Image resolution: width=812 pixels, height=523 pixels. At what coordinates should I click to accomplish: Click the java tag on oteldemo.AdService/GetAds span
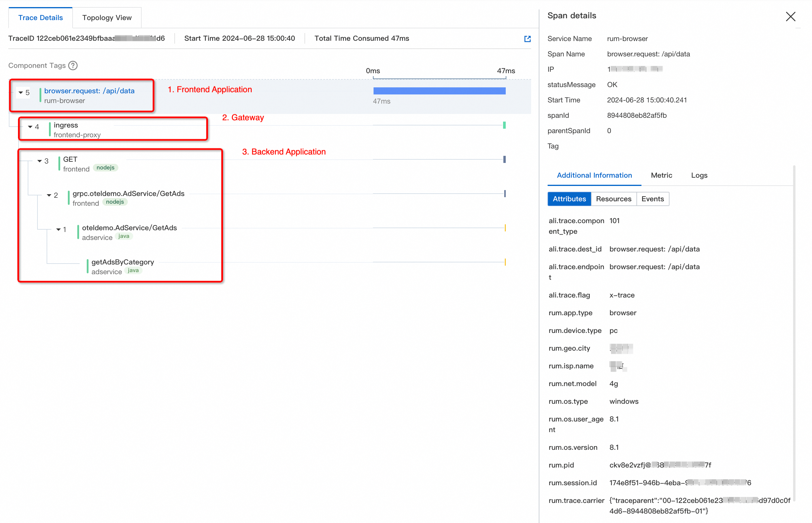124,236
